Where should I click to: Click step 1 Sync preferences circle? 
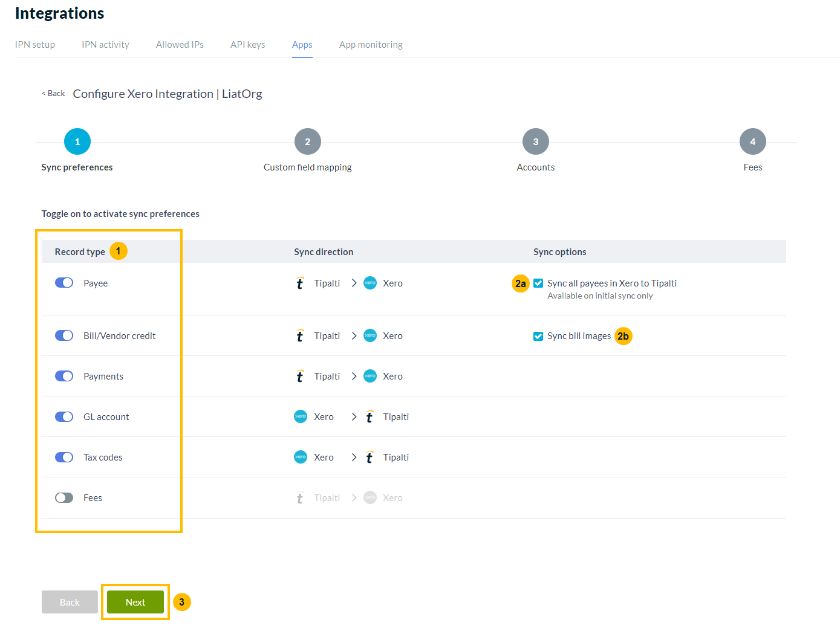[77, 141]
